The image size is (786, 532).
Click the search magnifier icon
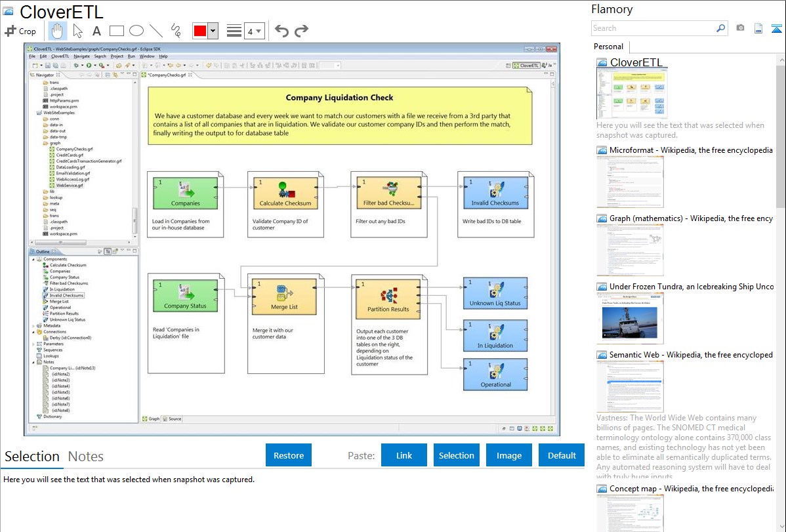point(720,28)
